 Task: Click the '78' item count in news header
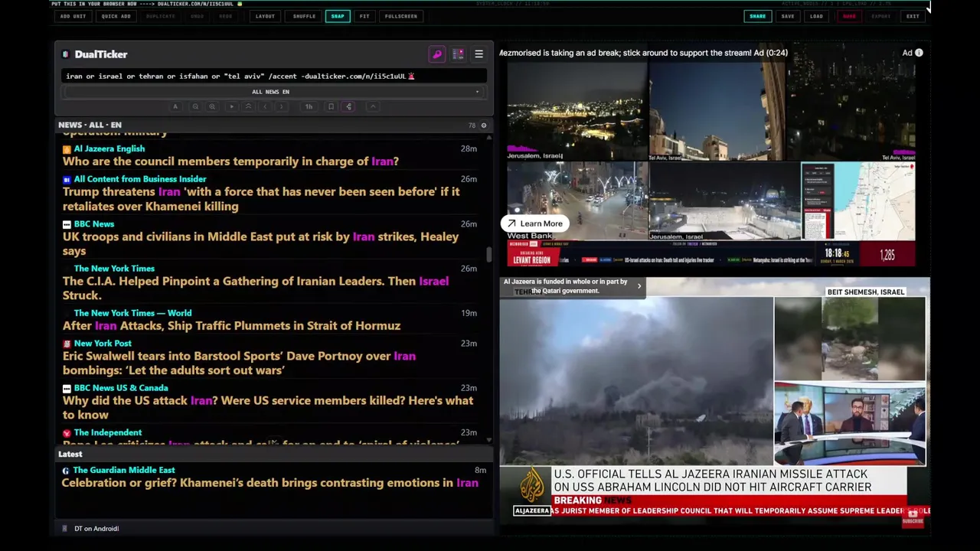click(x=472, y=125)
